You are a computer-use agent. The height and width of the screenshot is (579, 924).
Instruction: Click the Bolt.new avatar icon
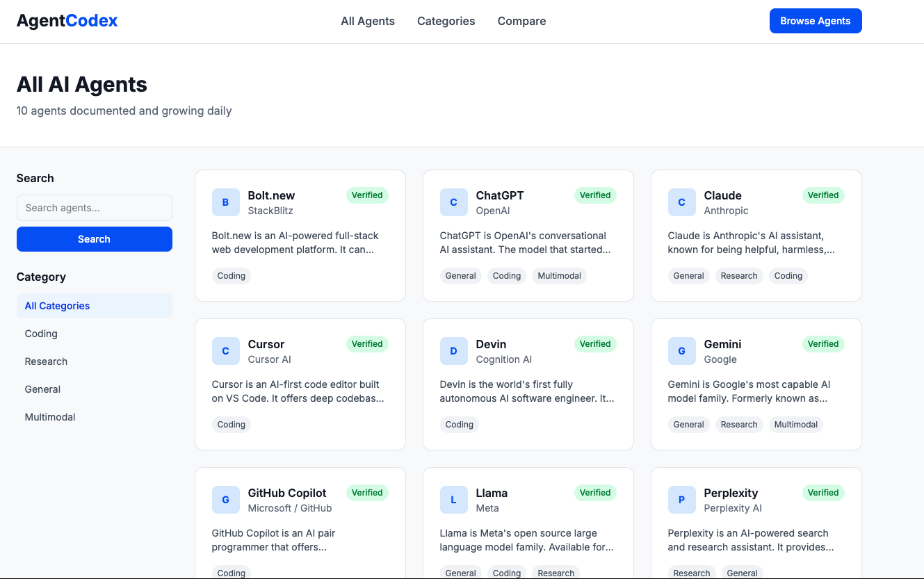pos(225,202)
